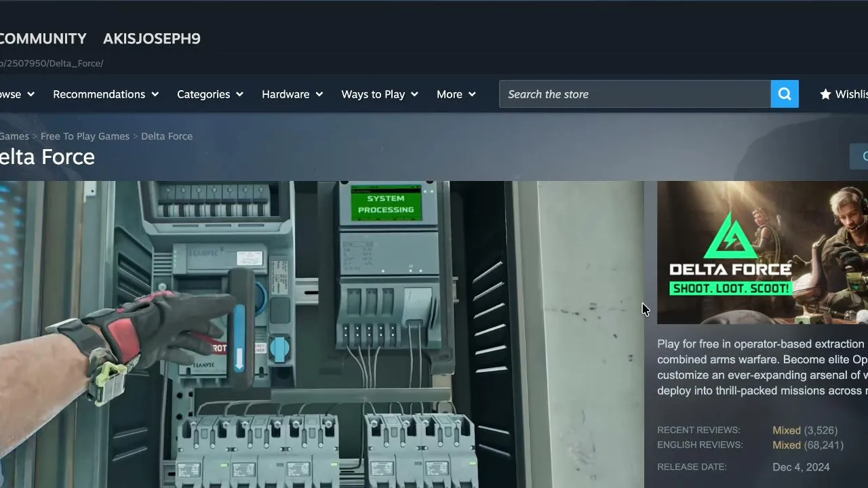
Task: Expand the Categories dropdown
Action: tap(210, 94)
